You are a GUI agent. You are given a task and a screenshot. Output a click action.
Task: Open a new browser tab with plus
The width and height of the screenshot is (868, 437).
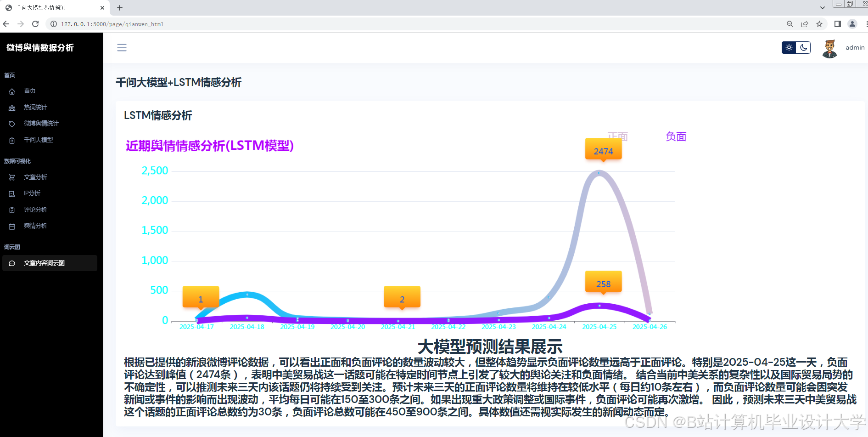click(119, 7)
